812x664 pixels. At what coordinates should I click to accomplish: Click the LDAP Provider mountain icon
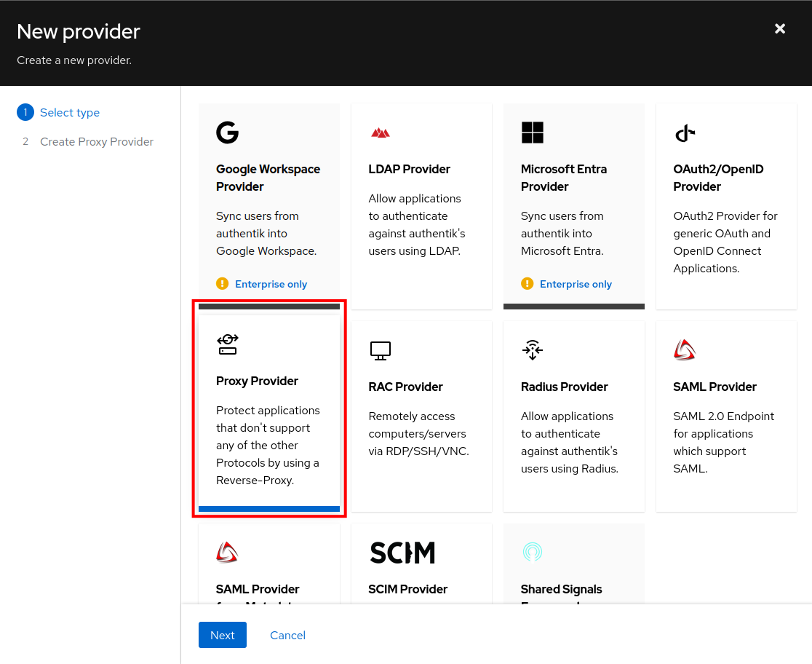pyautogui.click(x=380, y=133)
